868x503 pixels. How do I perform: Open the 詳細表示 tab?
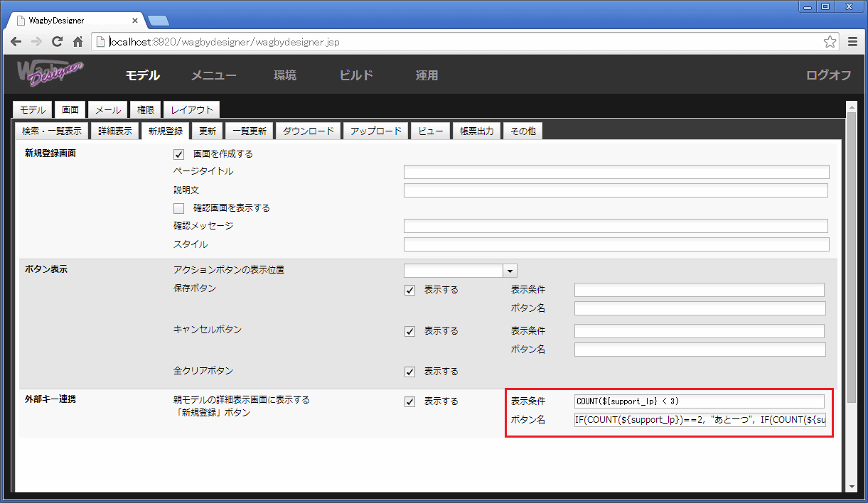pos(115,131)
